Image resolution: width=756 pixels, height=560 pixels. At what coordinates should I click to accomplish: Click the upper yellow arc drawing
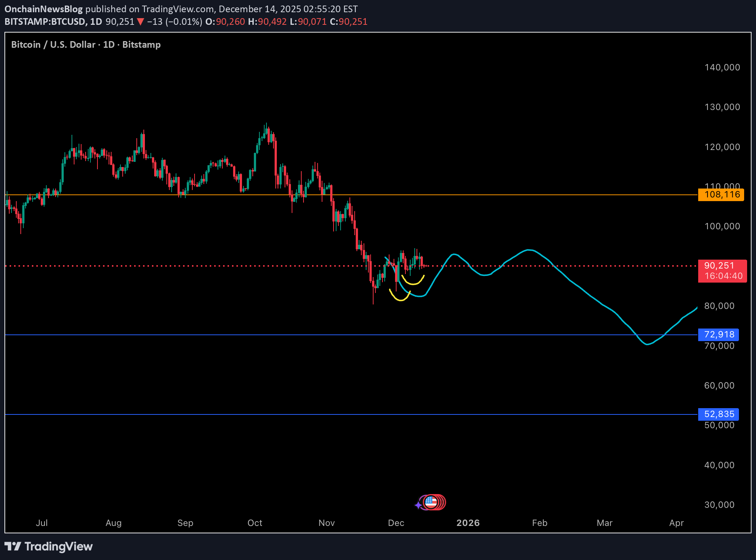[x=413, y=283]
